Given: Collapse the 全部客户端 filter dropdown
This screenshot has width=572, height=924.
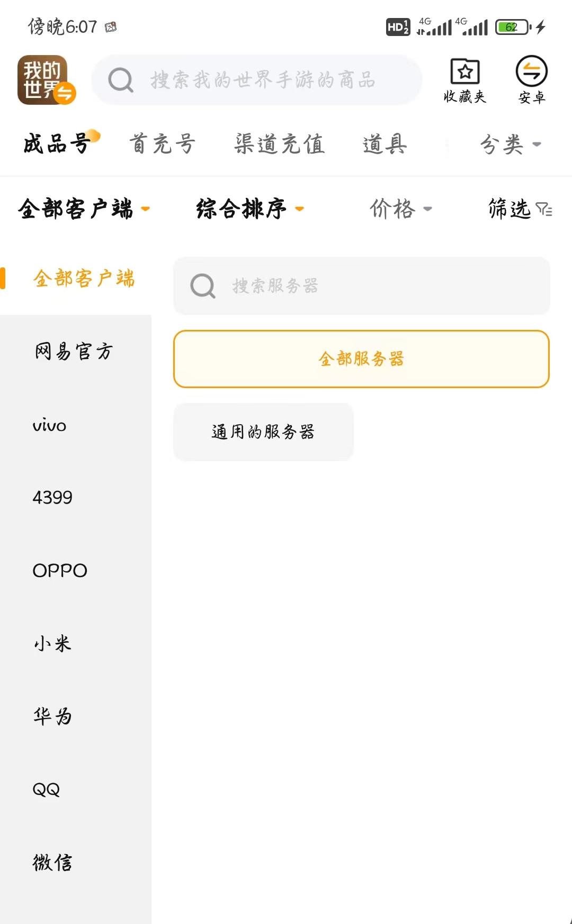Looking at the screenshot, I should (84, 209).
